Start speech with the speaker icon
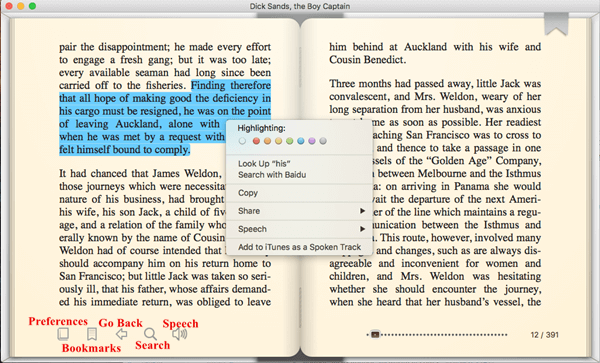 coord(179,334)
